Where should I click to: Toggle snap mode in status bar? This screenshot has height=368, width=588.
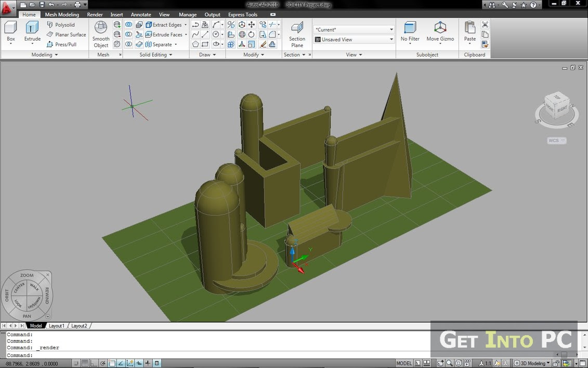pyautogui.click(x=76, y=363)
